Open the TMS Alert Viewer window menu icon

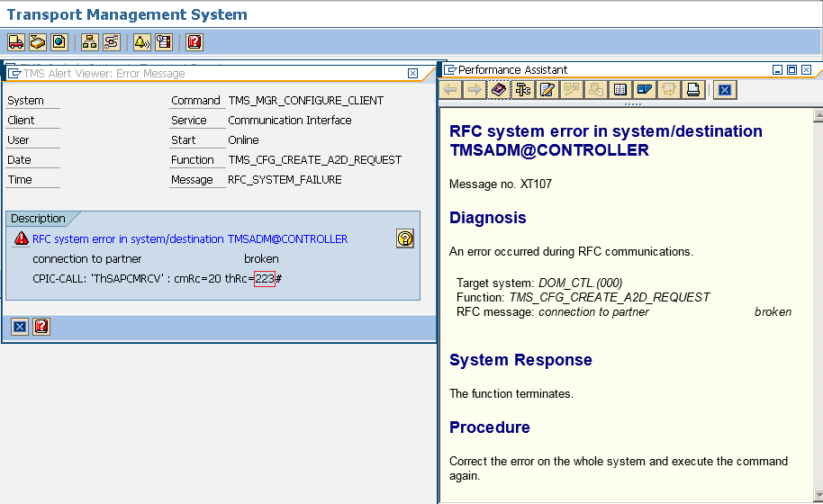pyautogui.click(x=14, y=74)
